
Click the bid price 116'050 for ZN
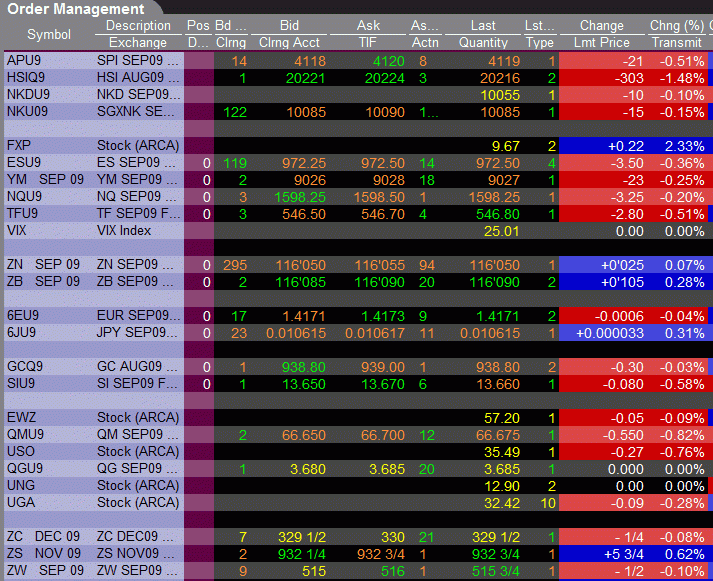pyautogui.click(x=301, y=265)
